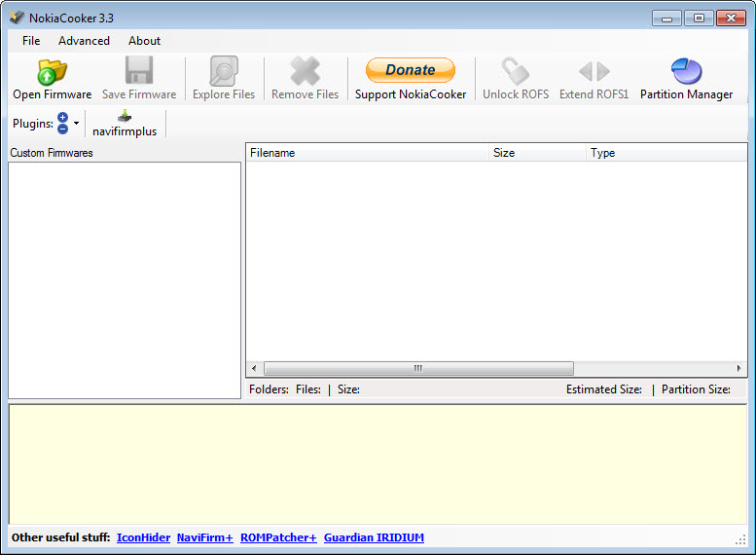Viewport: 756px width, 555px height.
Task: Click the Donate button
Action: tap(411, 70)
